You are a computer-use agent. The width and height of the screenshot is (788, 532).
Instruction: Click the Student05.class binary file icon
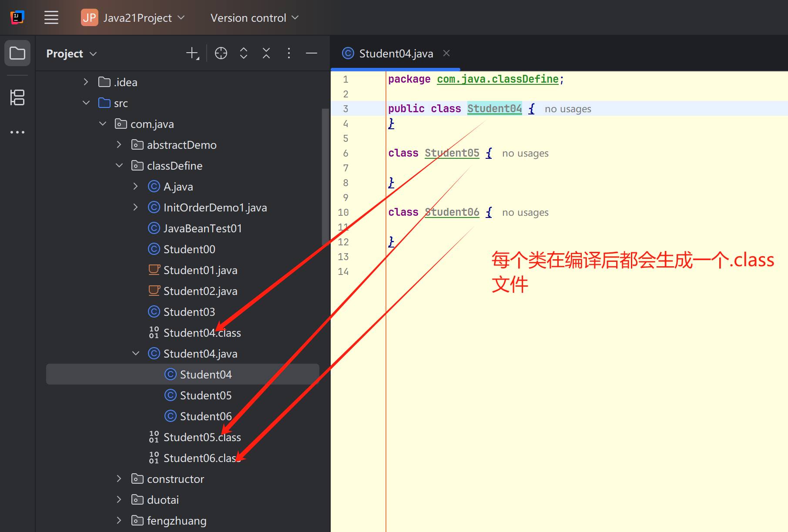[154, 437]
